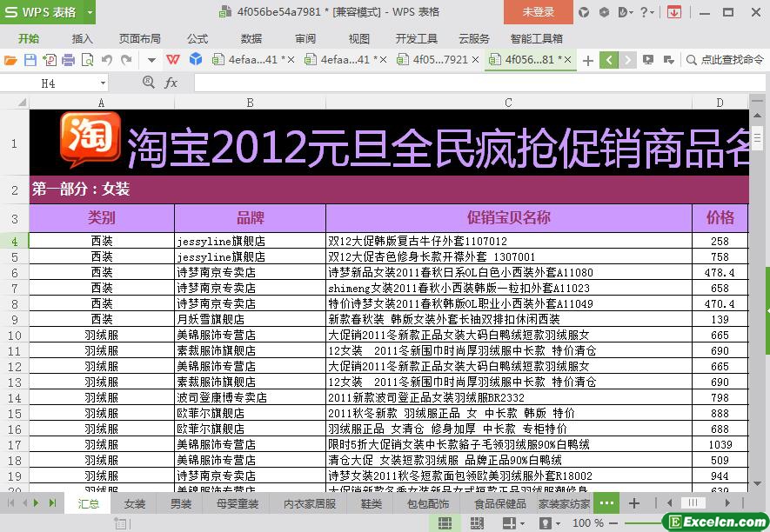The width and height of the screenshot is (770, 532).
Task: Switch to the 女装 sheet tab
Action: pyautogui.click(x=135, y=503)
